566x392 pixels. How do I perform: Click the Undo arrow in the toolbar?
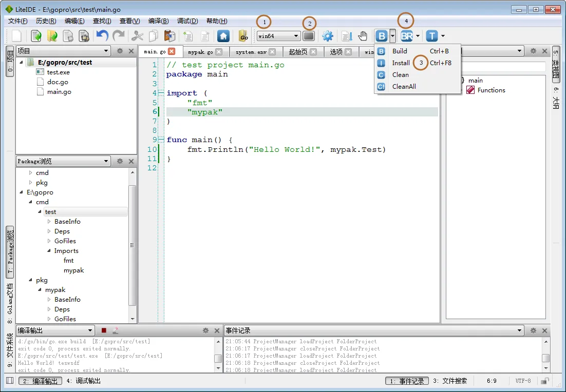[x=102, y=36]
